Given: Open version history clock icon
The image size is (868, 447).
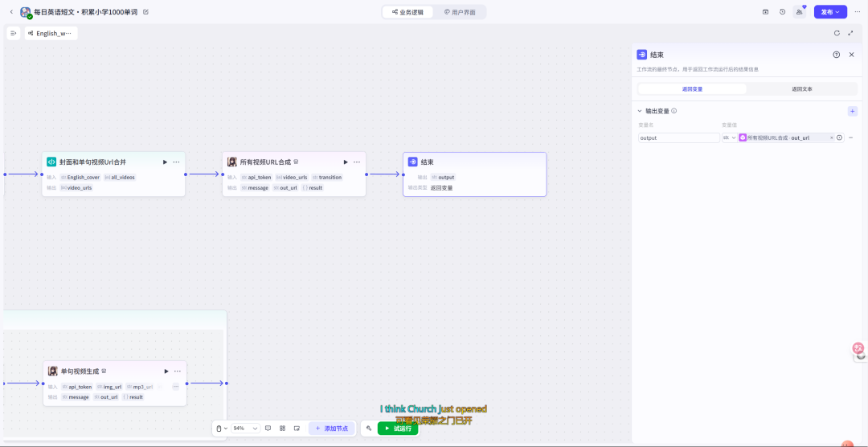Looking at the screenshot, I should [x=782, y=11].
